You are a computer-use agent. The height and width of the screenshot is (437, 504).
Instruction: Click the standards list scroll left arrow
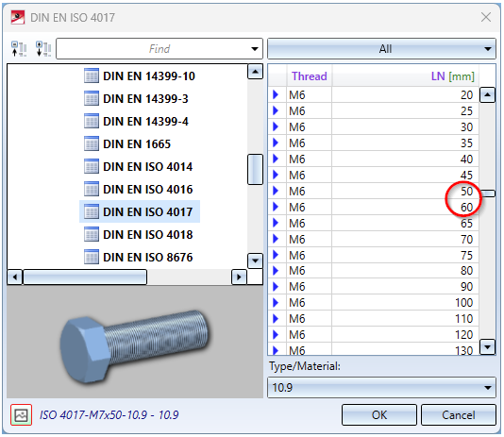[x=15, y=277]
